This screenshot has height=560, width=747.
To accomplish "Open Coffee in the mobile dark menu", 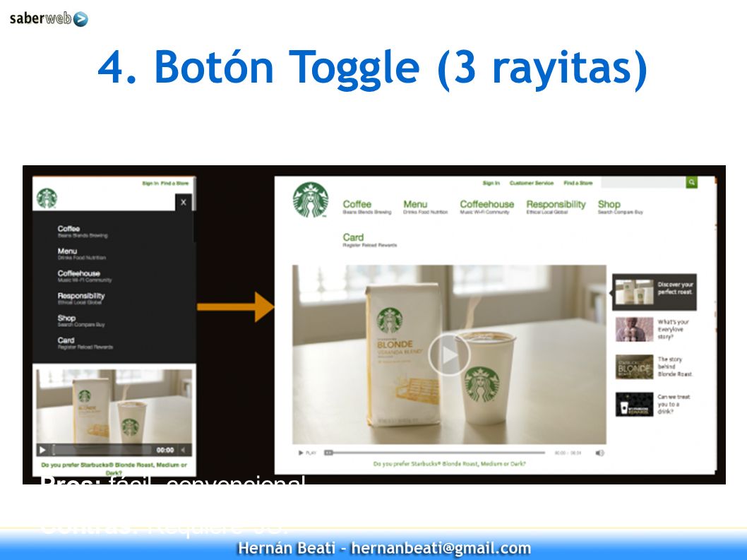I will pyautogui.click(x=83, y=231).
